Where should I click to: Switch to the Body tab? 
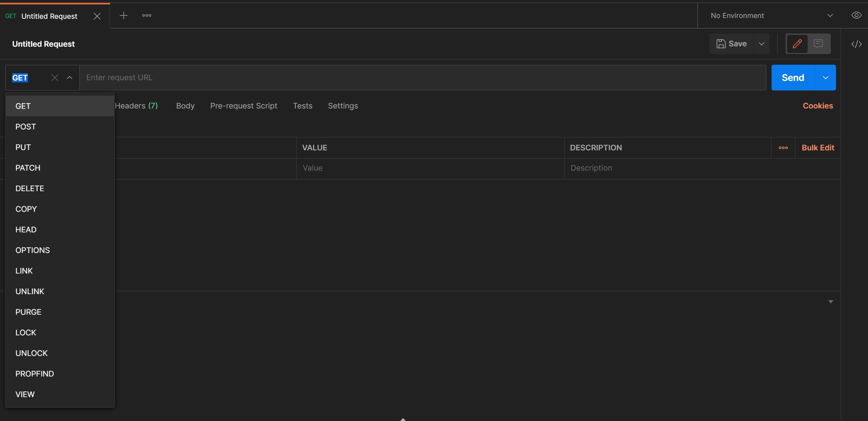(x=185, y=106)
